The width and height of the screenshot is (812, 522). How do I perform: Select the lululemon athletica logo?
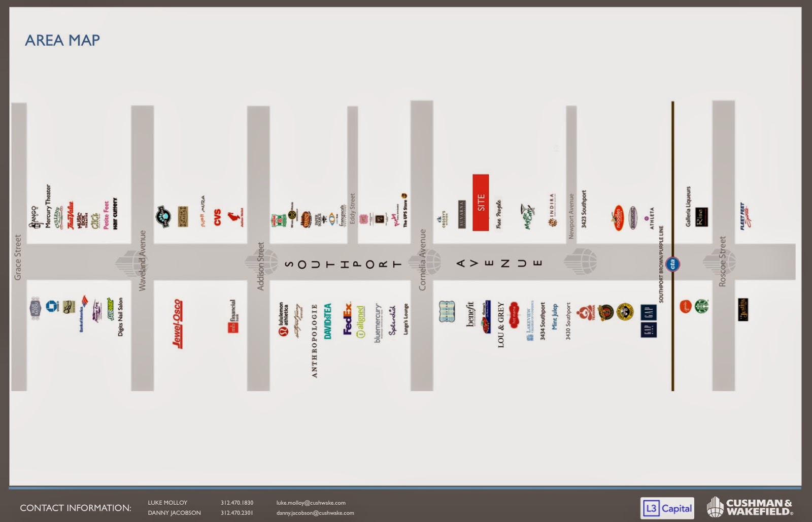283,319
